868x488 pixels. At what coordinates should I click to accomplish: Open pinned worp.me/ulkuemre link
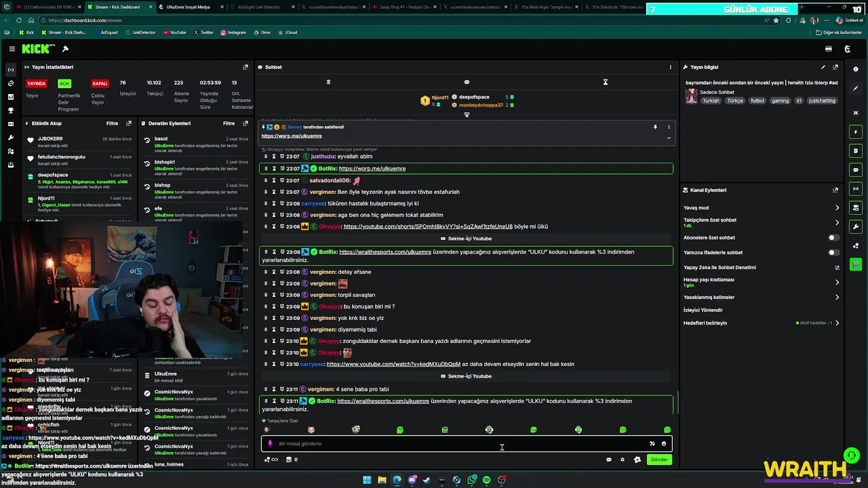coord(292,136)
